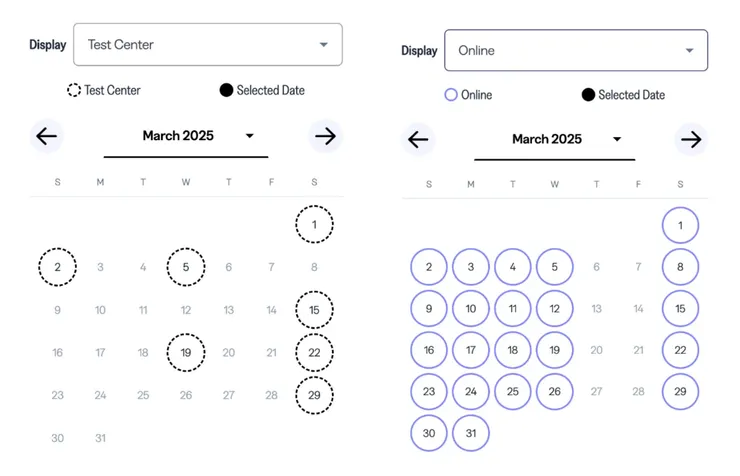Screen dimensions: 740x476
Task: Open the Online display dropdown
Action: 575,51
